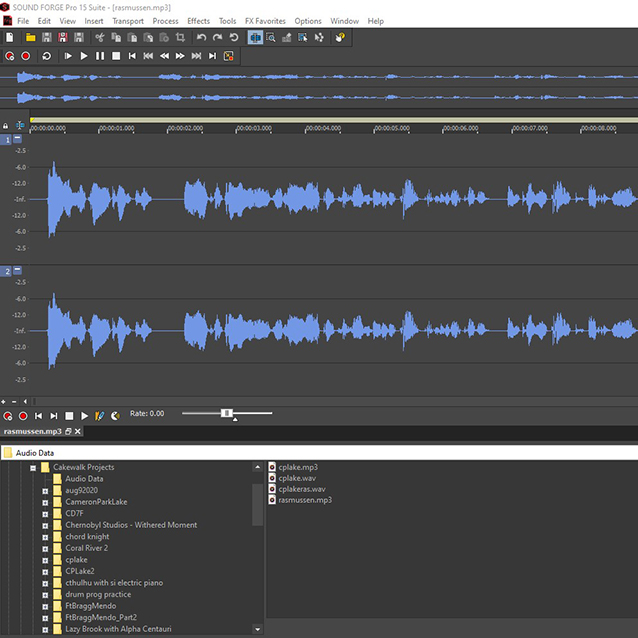This screenshot has width=638, height=638.
Task: Expand the Coral River 2 folder
Action: [x=45, y=548]
